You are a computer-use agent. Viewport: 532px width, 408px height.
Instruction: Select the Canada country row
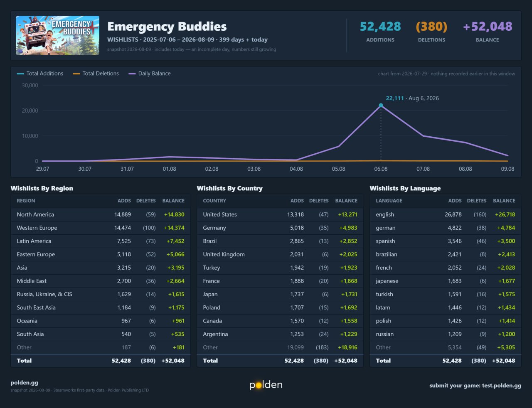point(280,321)
